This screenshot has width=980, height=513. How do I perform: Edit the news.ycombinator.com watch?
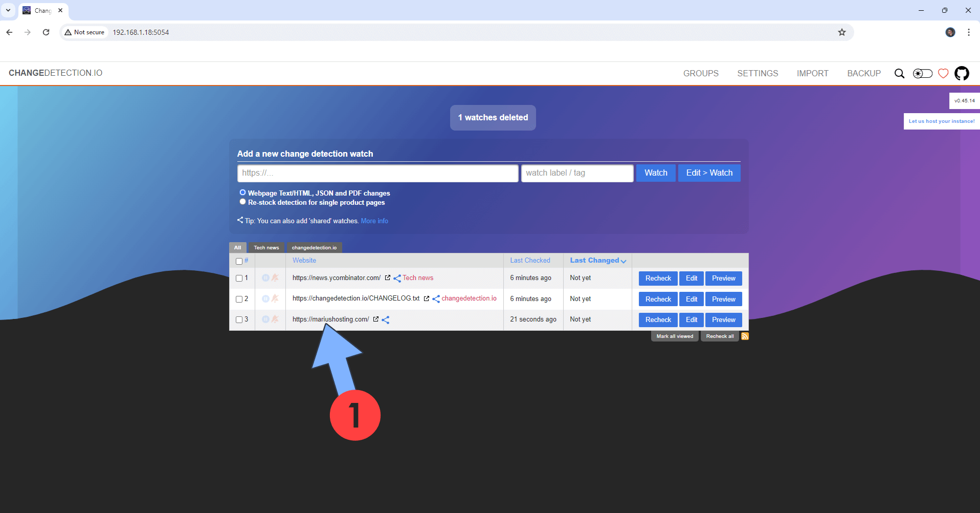tap(692, 279)
